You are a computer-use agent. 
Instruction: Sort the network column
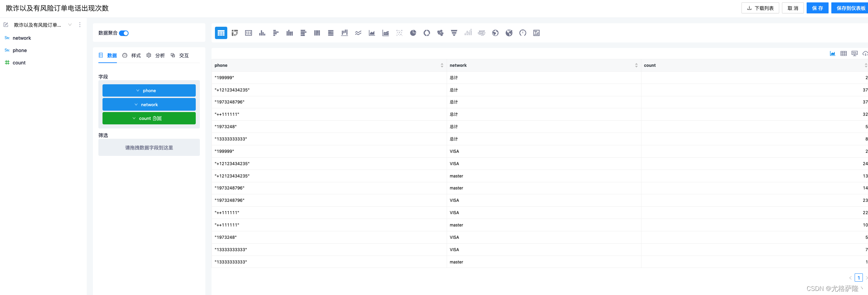pos(636,65)
